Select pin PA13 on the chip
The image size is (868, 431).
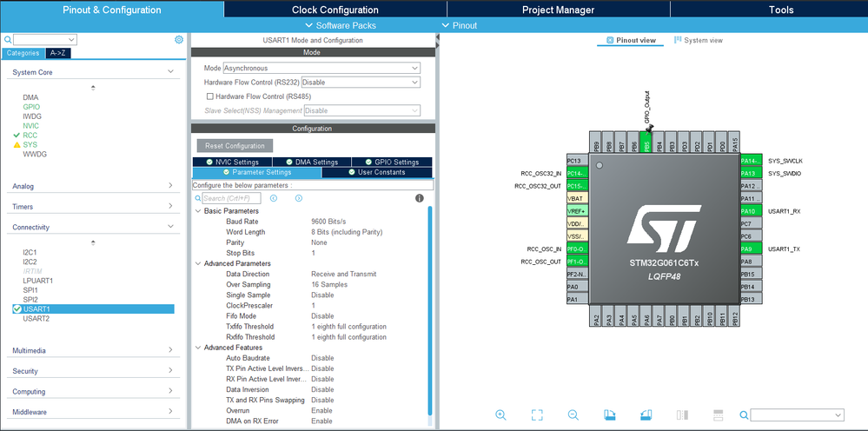pyautogui.click(x=752, y=173)
